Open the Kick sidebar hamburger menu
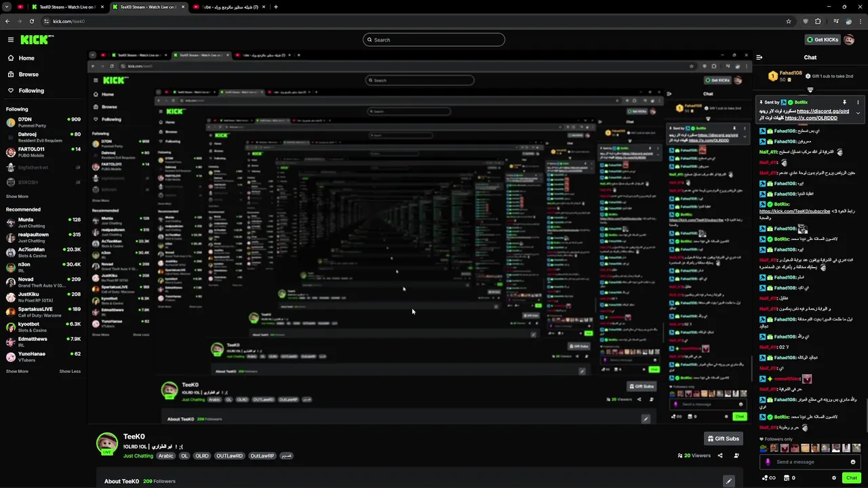 coord(10,40)
